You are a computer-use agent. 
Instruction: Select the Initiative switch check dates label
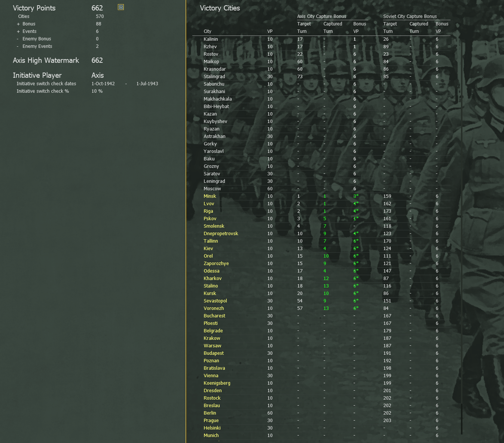point(46,84)
